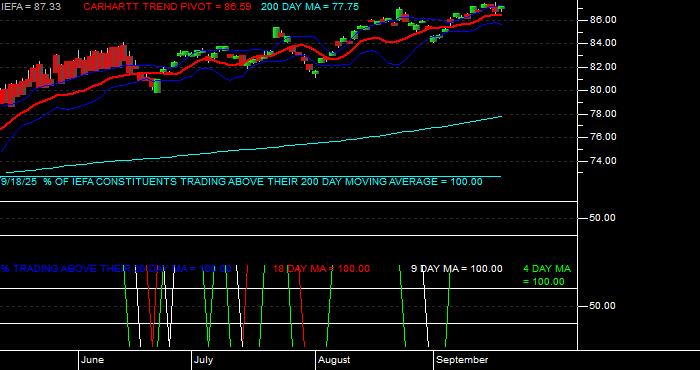Image resolution: width=700 pixels, height=370 pixels.
Task: Select the IEFA constituents above 200 day text
Action: pyautogui.click(x=242, y=182)
